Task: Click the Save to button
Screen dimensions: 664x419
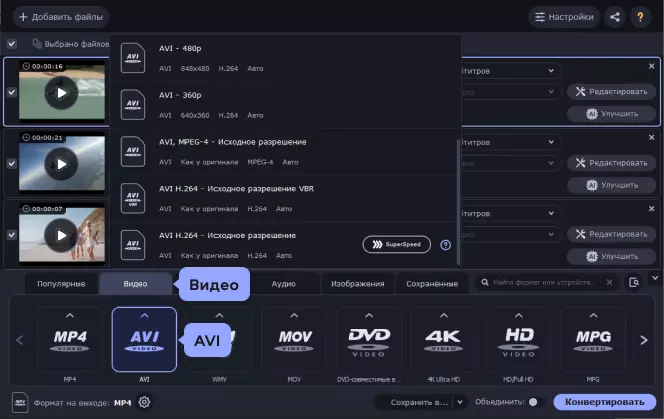Action: pyautogui.click(x=413, y=402)
